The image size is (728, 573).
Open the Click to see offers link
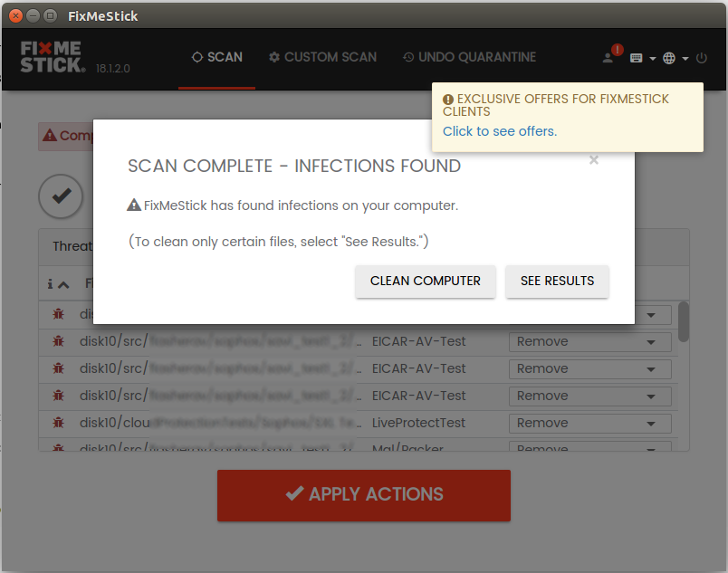500,131
